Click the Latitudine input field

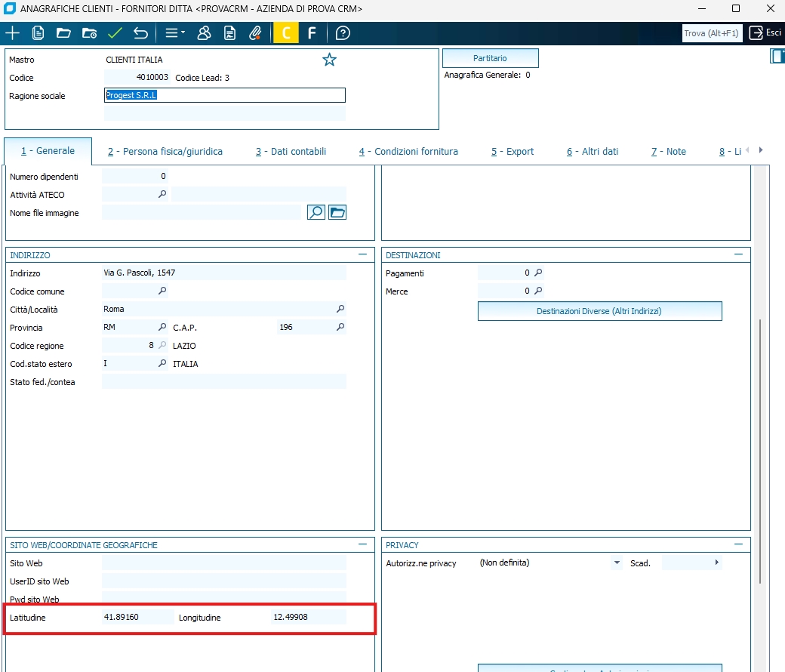point(137,618)
